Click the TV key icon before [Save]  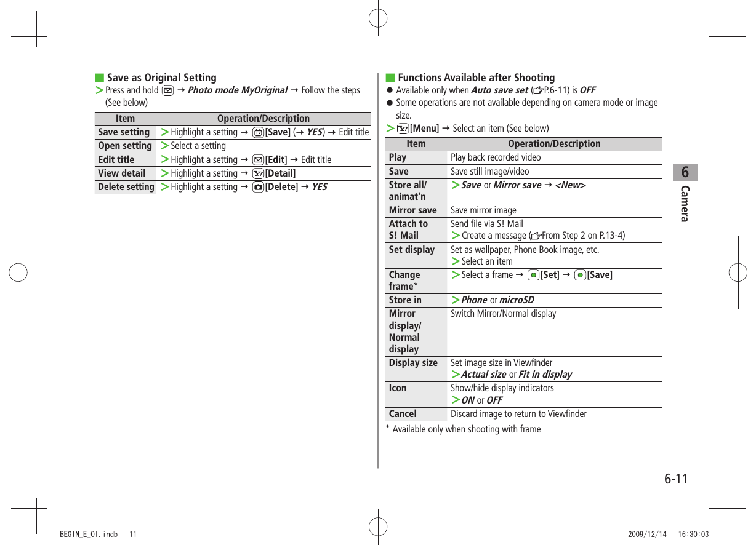coord(258,132)
